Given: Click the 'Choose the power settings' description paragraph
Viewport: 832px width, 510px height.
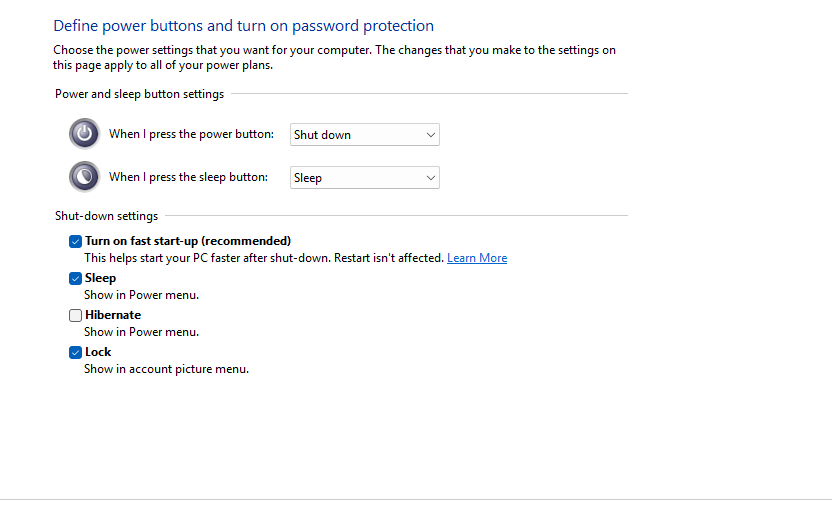Looking at the screenshot, I should (334, 57).
